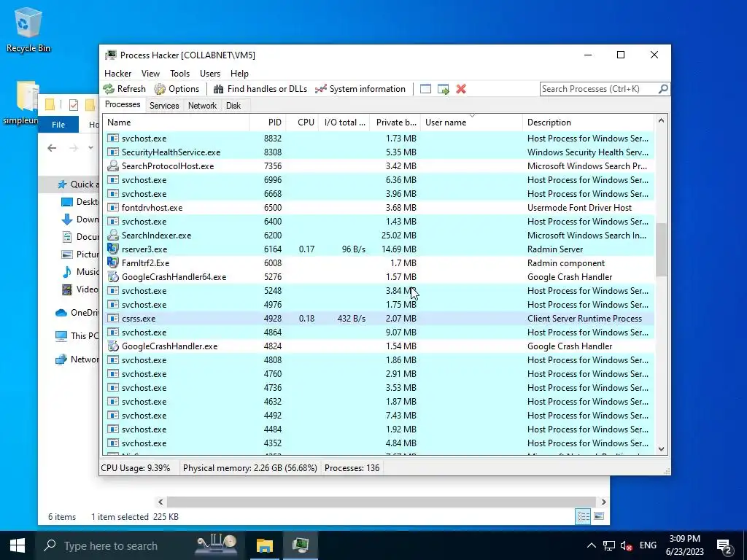Click Physical memory status entry

point(250,468)
